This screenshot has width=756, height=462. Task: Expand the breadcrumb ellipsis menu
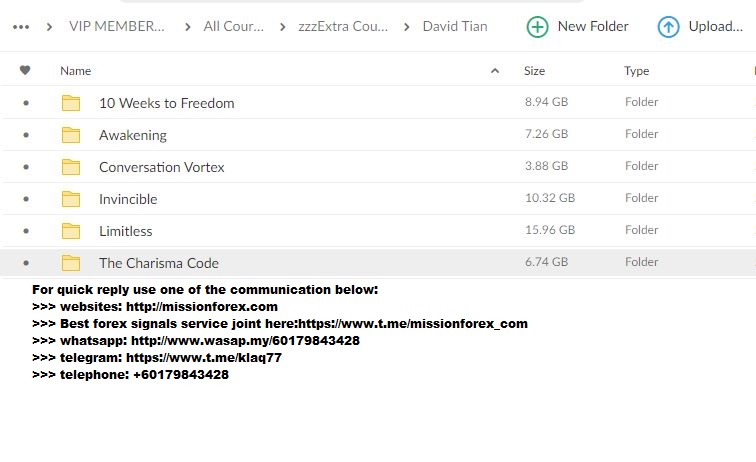click(21, 27)
